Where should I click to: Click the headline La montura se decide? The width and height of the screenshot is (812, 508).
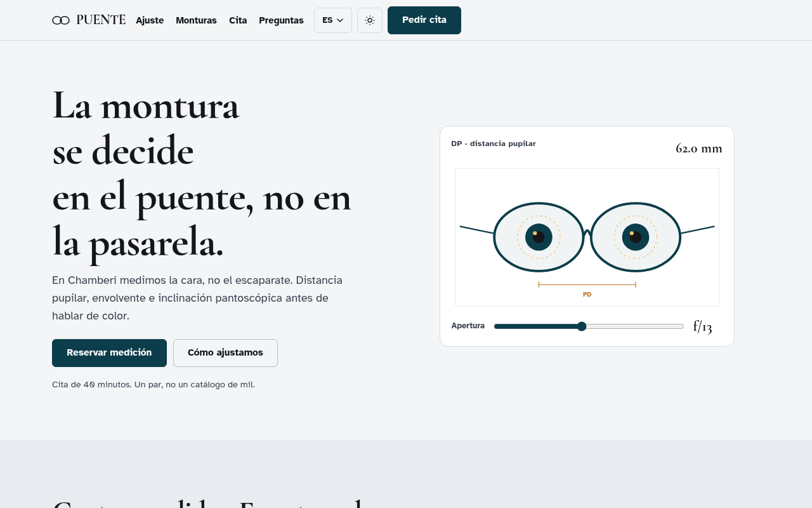point(202,173)
